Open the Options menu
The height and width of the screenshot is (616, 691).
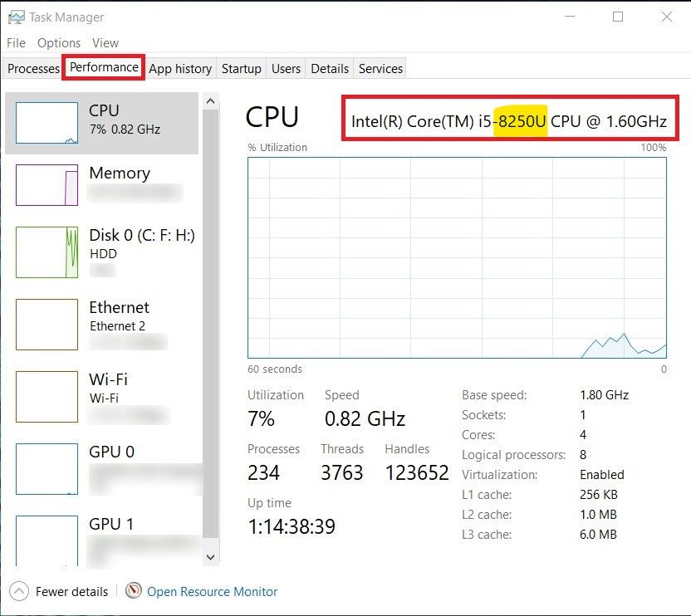pyautogui.click(x=59, y=42)
